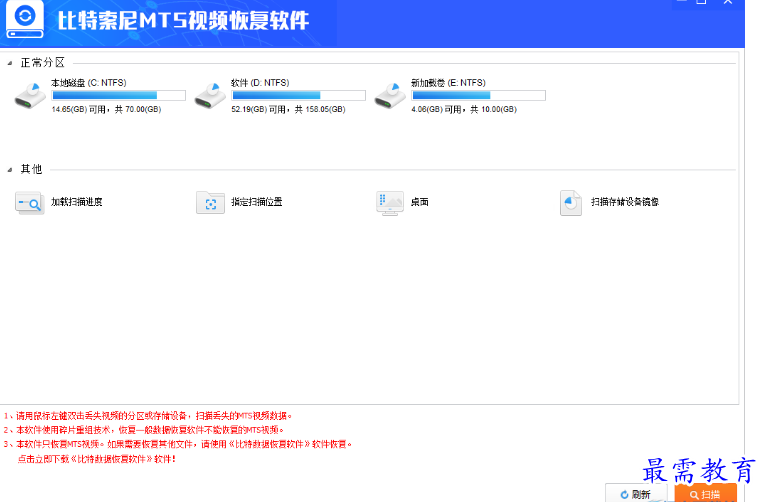Click the 加载扫描进度 label
Viewport: 764px width, 502px height.
pyautogui.click(x=76, y=202)
